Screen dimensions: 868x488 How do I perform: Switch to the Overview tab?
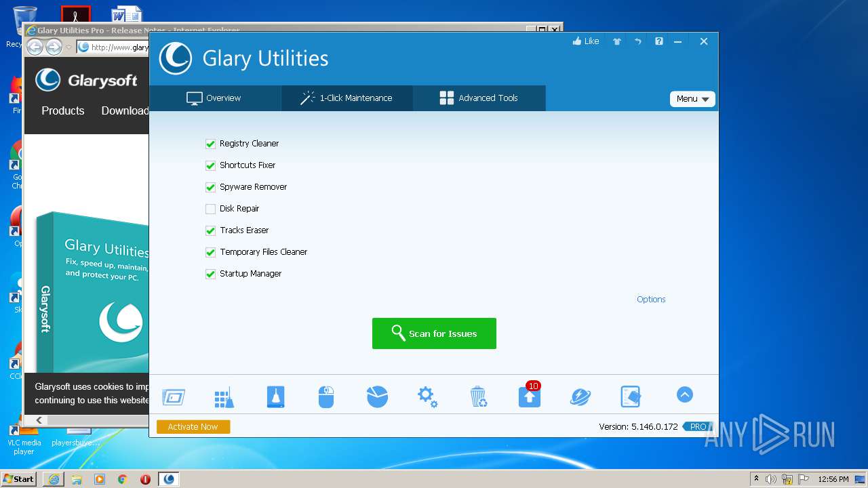(x=214, y=98)
